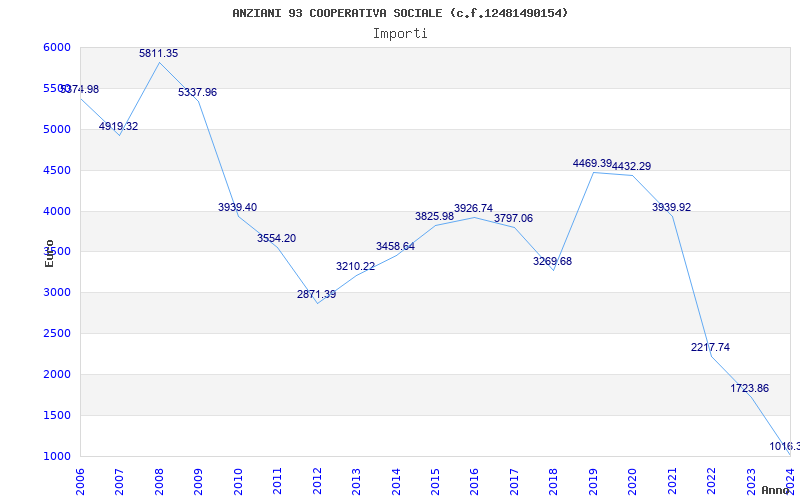800x500 pixels.
Task: Click x-axis year 2011
Action: coord(278,482)
